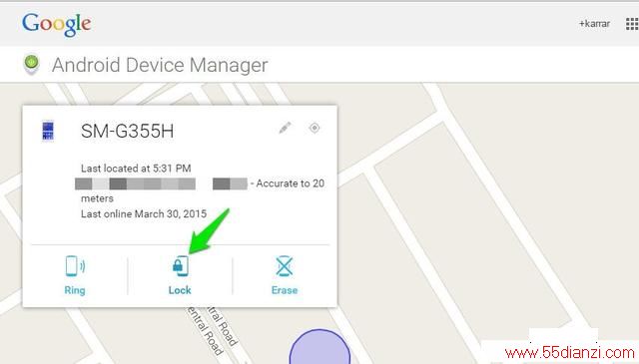Click the Lock text label

tap(180, 290)
